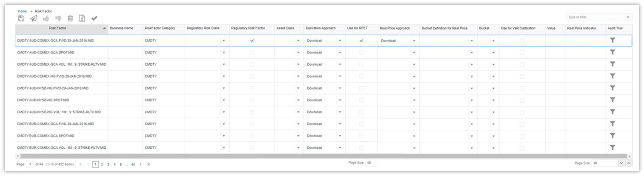
Task: Click the Save floppy disk icon
Action: pyautogui.click(x=21, y=18)
